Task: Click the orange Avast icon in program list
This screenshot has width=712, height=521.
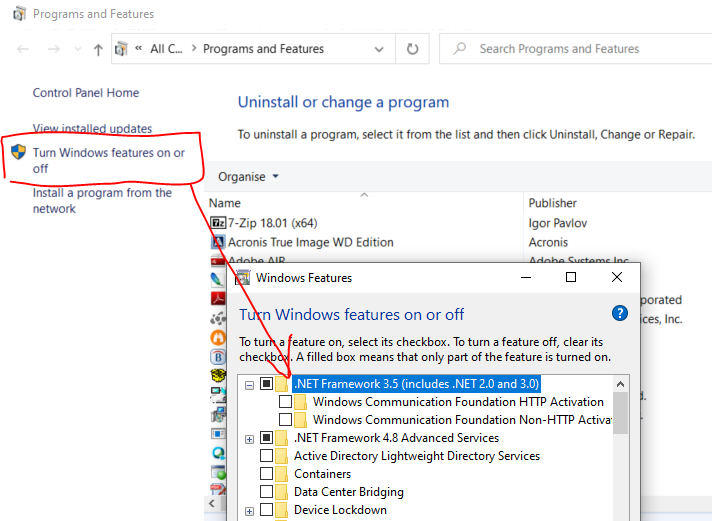Action: 218,337
